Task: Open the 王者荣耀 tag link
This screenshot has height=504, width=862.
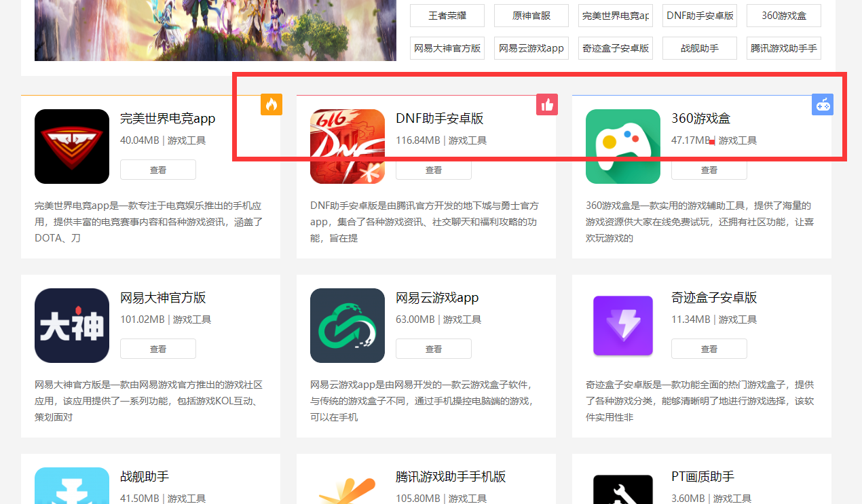Action: [x=447, y=15]
